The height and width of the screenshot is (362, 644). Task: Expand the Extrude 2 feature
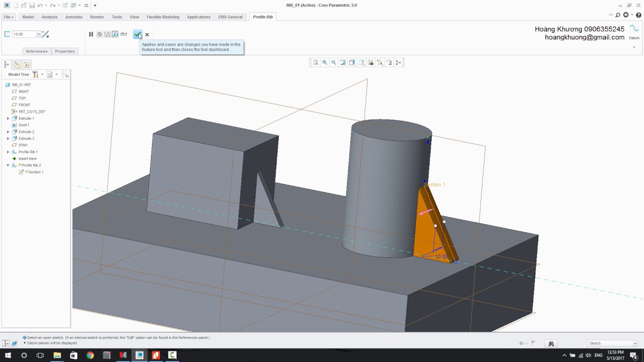(8, 132)
